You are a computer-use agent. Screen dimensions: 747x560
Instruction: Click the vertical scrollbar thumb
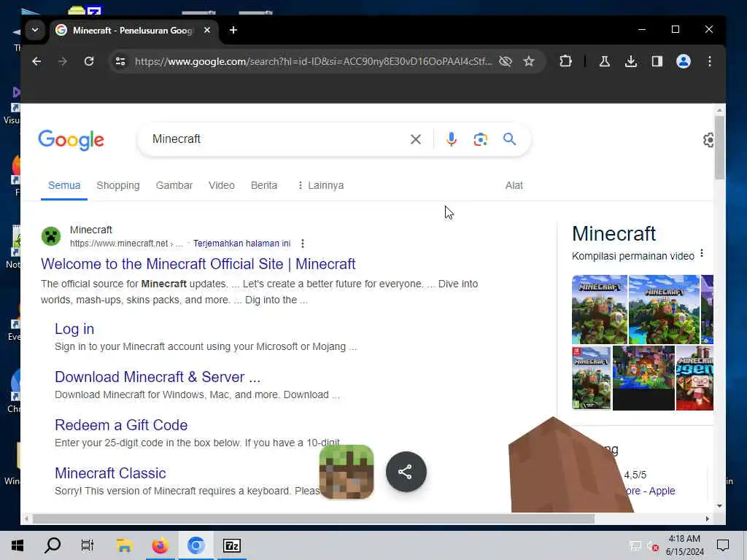click(x=719, y=147)
